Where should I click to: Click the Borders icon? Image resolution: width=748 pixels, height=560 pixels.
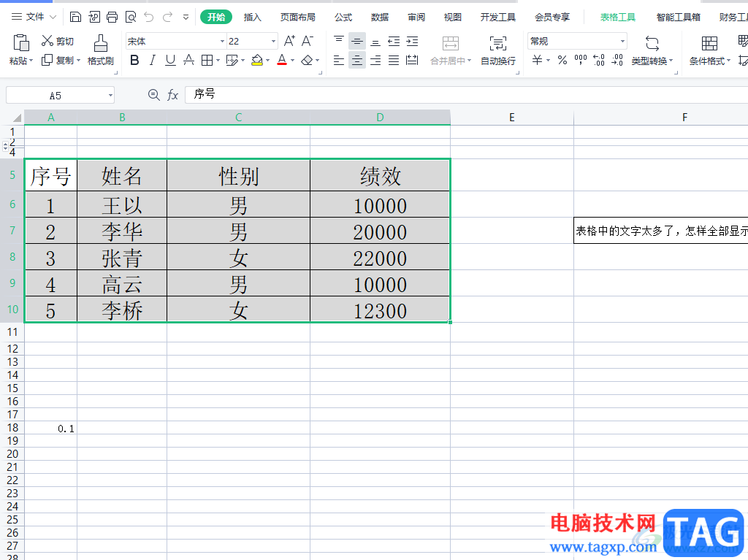[x=207, y=60]
